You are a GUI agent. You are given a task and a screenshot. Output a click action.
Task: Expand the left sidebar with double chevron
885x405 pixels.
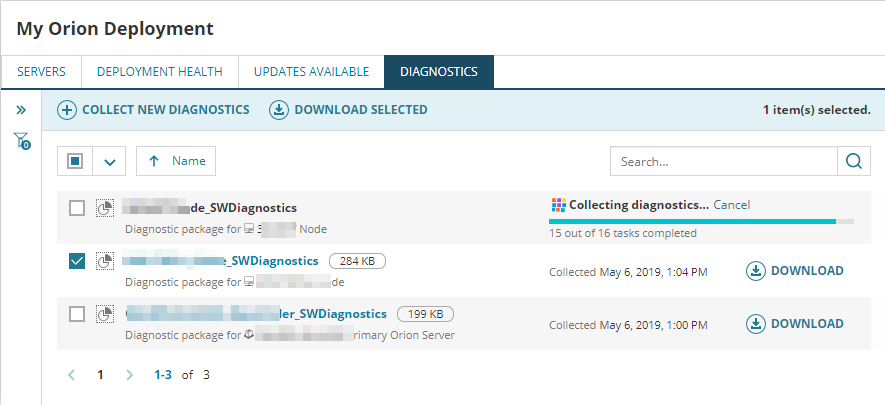coord(21,109)
